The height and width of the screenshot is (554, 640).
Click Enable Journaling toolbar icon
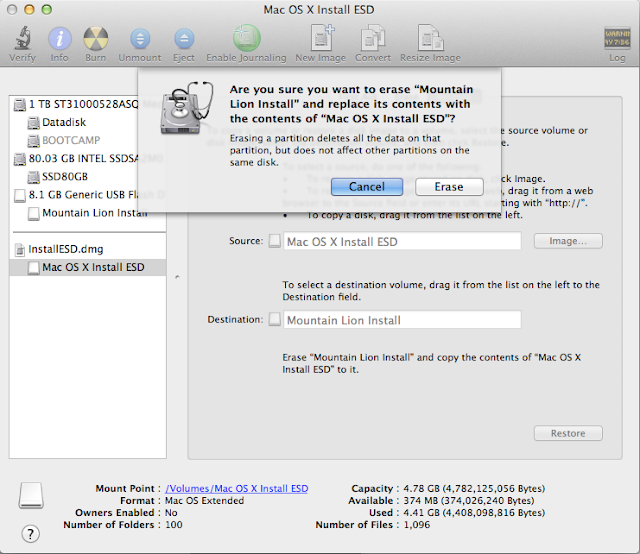click(247, 38)
